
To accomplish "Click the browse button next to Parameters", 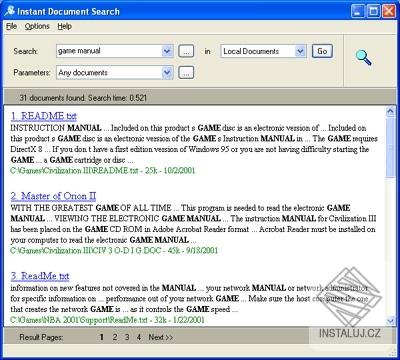I will pos(186,73).
